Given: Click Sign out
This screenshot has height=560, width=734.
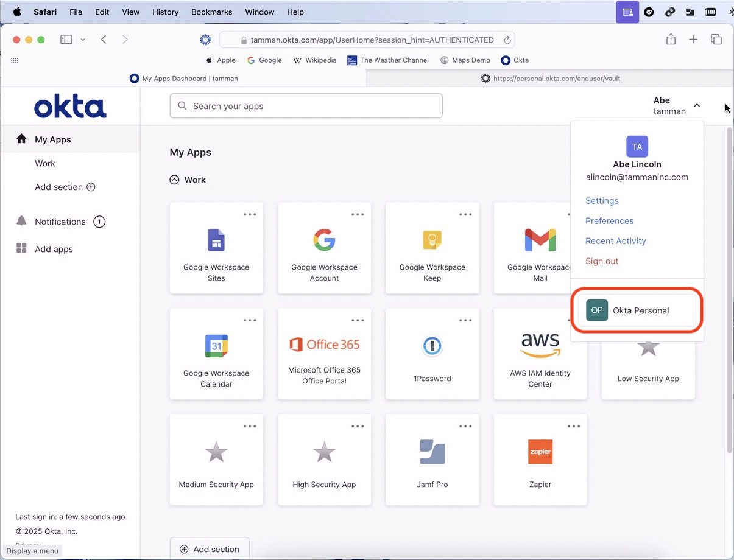Looking at the screenshot, I should click(x=602, y=261).
